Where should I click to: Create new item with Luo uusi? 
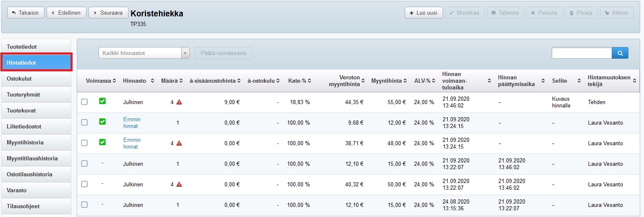(423, 13)
